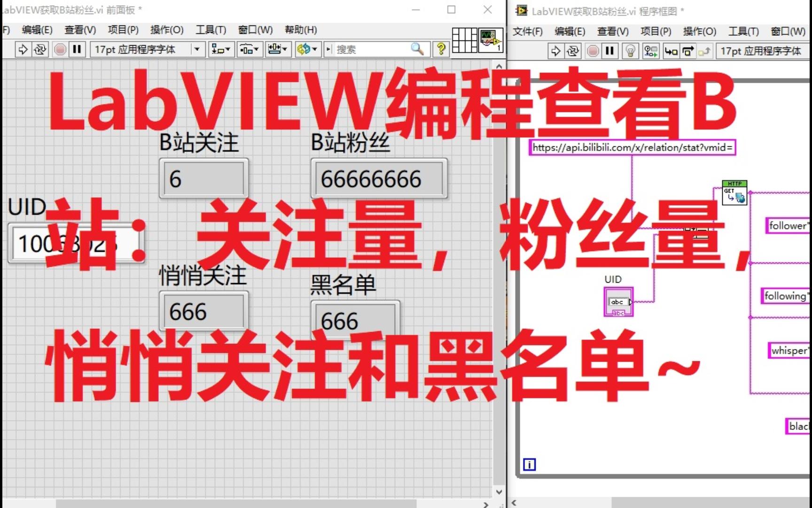Image resolution: width=812 pixels, height=508 pixels.
Task: Open 编辑(E) menu in front panel window
Action: [37, 30]
